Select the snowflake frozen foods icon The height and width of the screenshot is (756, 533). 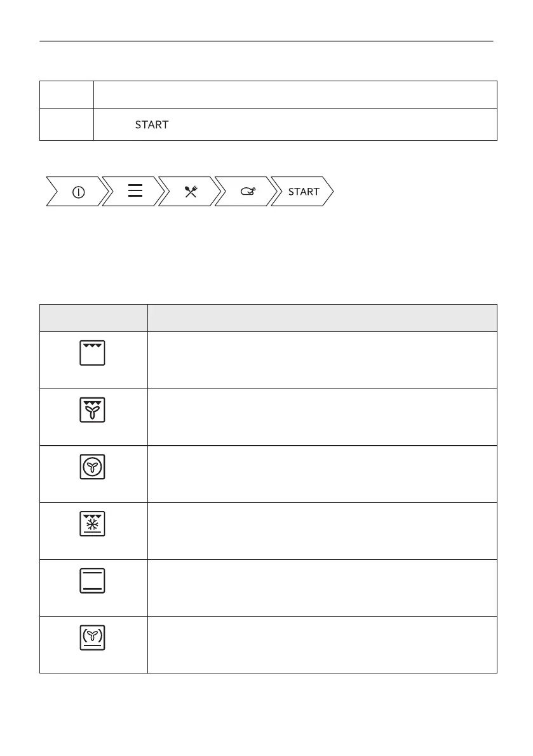[x=93, y=524]
